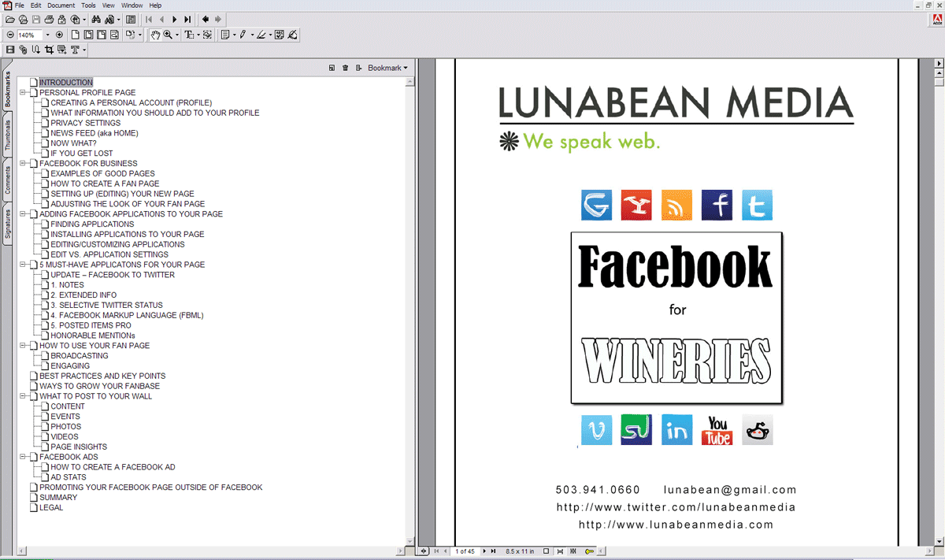Select the Link tool chain icon
This screenshot has height=560, width=945.
[23, 50]
